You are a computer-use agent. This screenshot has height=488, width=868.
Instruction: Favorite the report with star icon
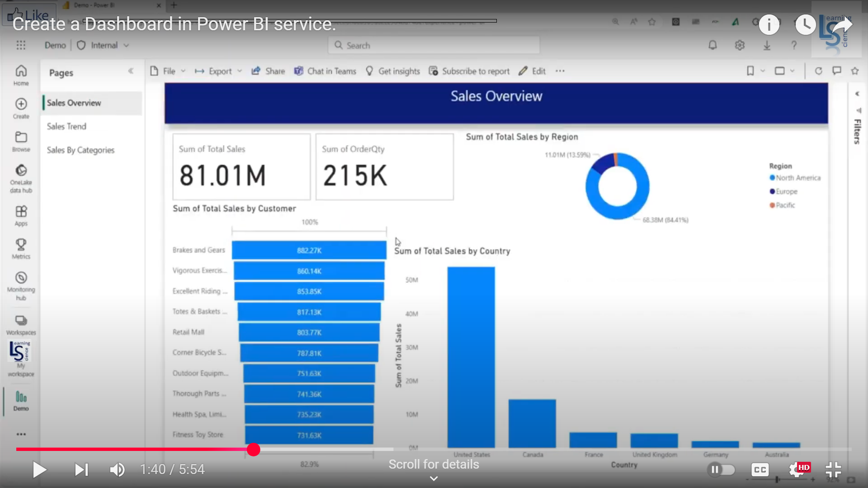pyautogui.click(x=855, y=71)
